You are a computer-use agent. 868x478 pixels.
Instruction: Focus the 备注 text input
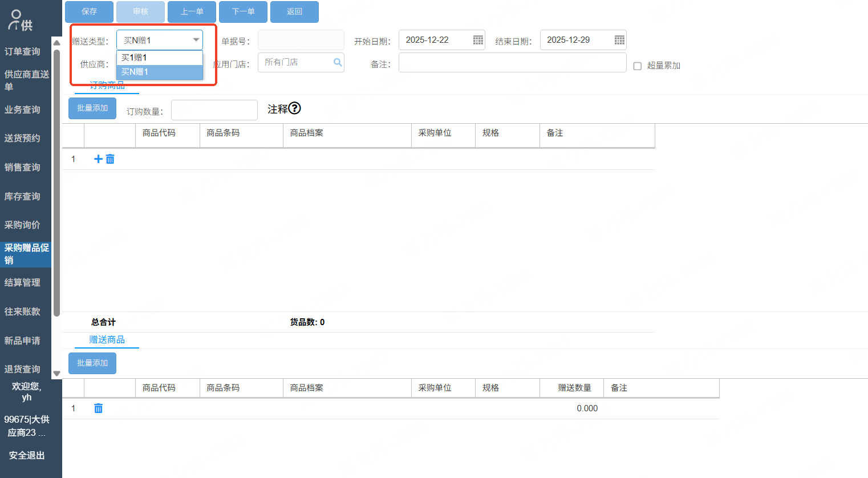(x=513, y=63)
